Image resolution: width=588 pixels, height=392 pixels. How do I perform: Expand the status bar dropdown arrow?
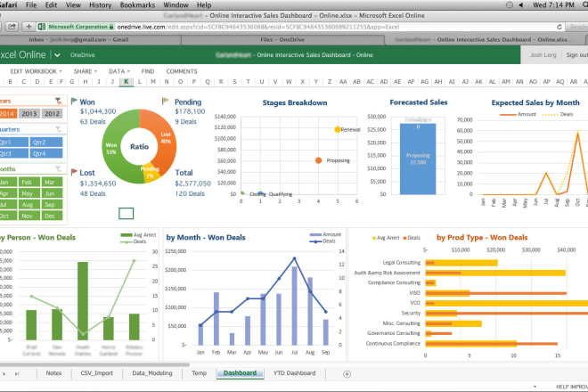pyautogui.click(x=535, y=387)
